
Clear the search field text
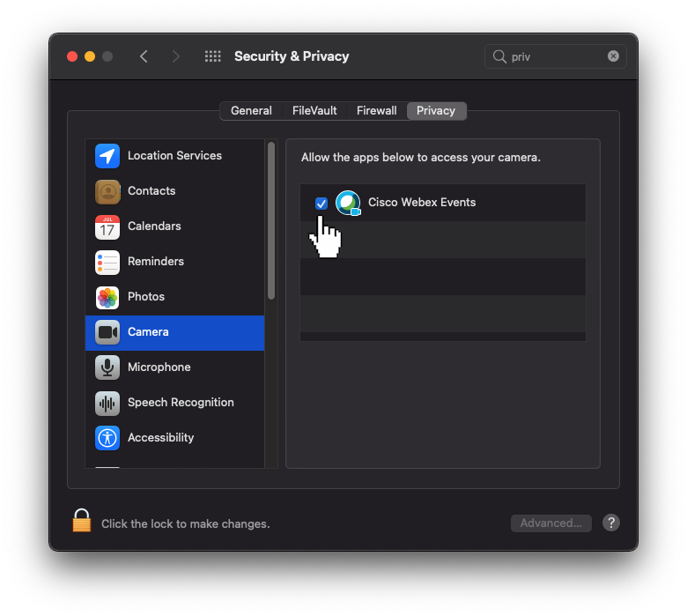613,56
